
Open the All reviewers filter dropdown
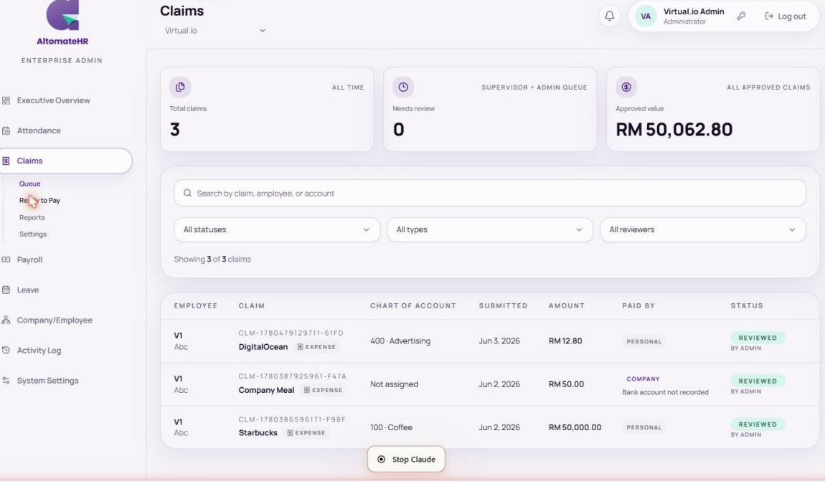(703, 229)
